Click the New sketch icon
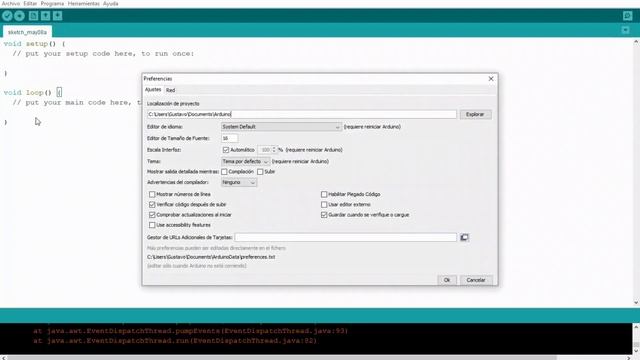640x360 pixels. point(33,16)
